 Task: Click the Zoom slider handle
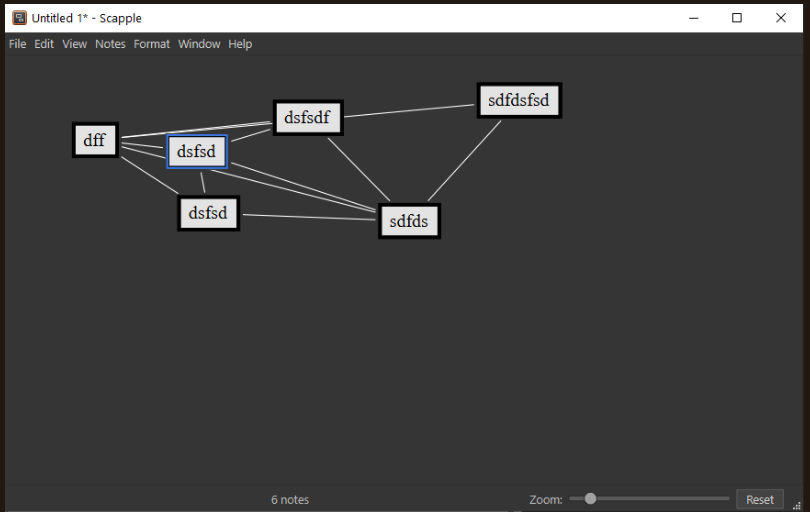pos(590,499)
